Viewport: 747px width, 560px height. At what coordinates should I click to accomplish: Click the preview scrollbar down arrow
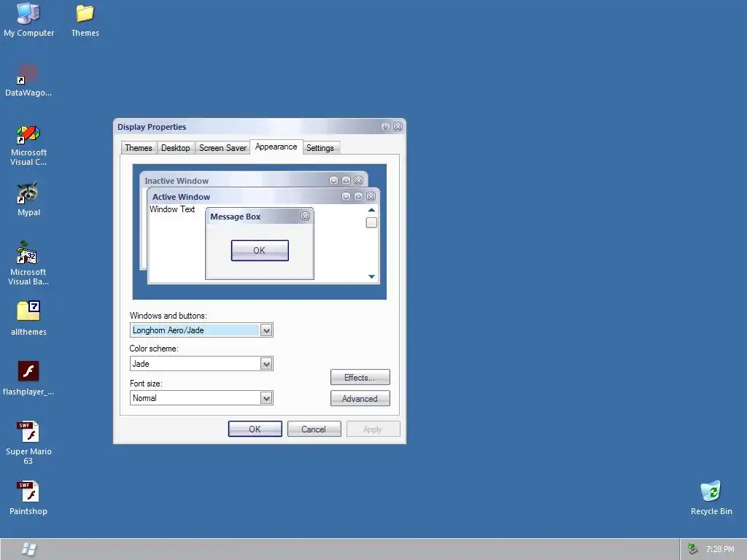click(371, 276)
